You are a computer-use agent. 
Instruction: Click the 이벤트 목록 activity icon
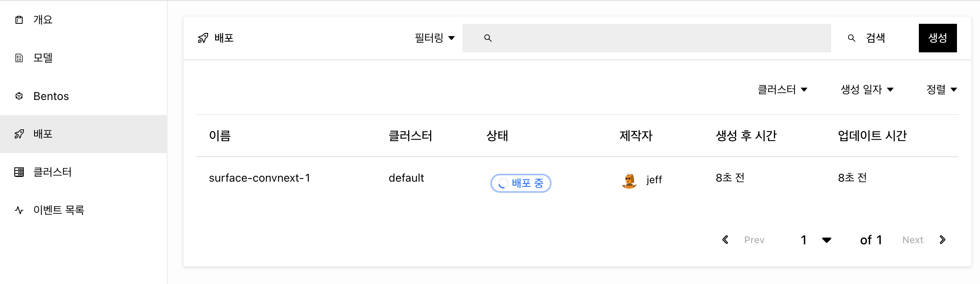coord(19,210)
